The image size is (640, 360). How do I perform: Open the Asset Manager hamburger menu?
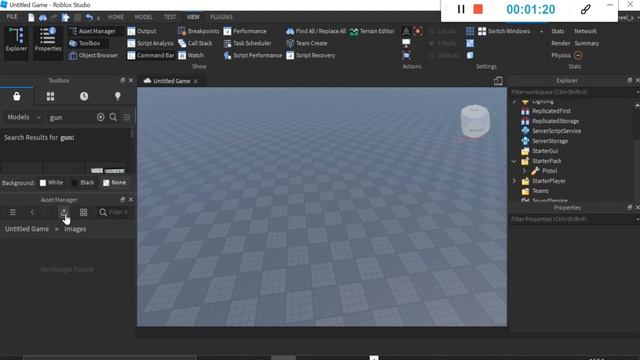(13, 212)
